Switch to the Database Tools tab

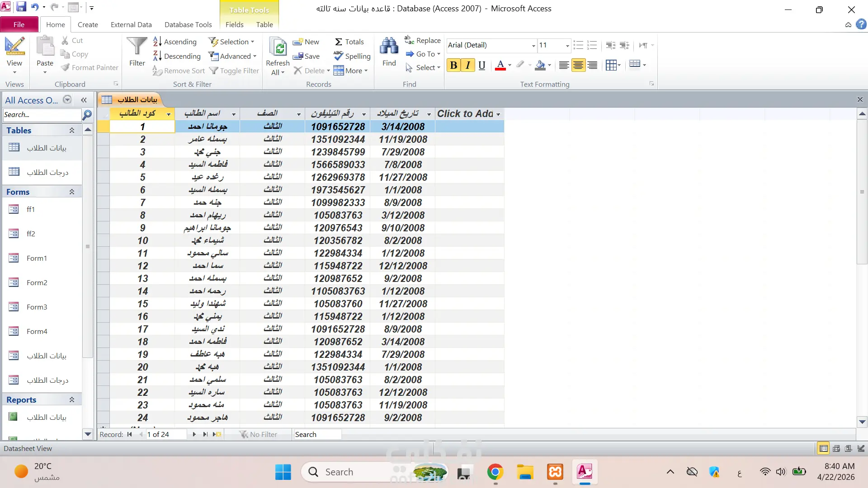(x=188, y=24)
